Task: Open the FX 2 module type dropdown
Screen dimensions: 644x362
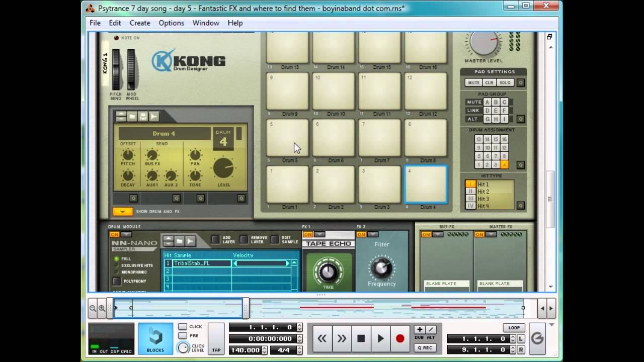Action: click(x=373, y=234)
